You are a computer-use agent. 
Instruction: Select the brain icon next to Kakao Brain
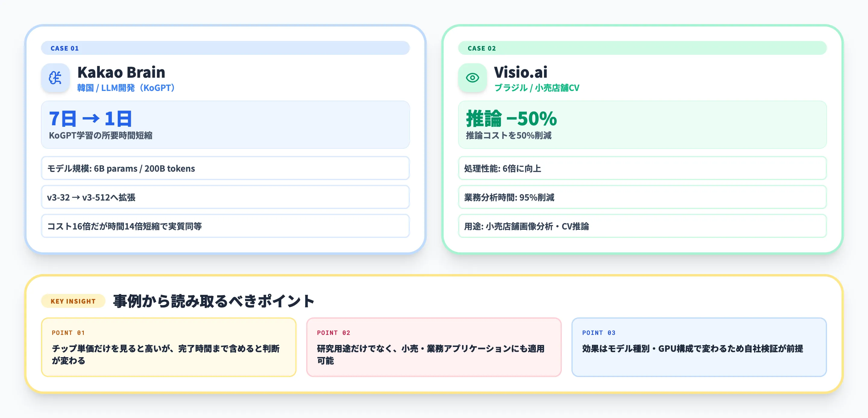click(x=56, y=78)
